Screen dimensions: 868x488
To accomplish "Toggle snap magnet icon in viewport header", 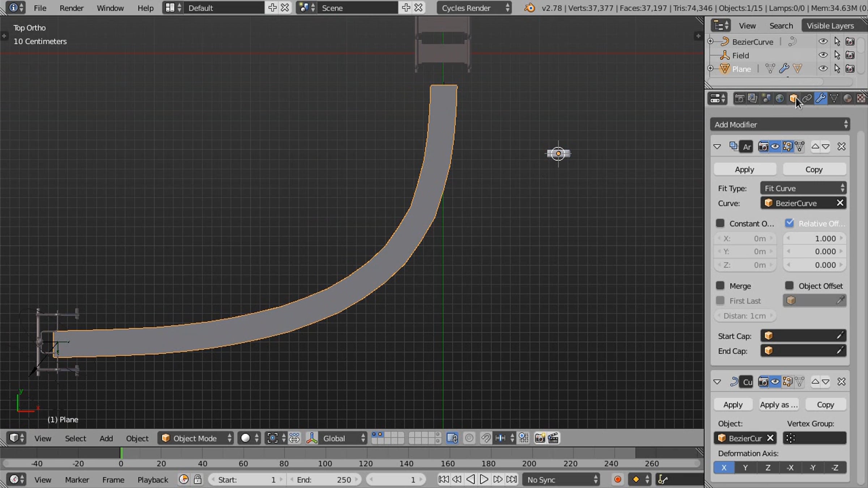I will point(485,438).
